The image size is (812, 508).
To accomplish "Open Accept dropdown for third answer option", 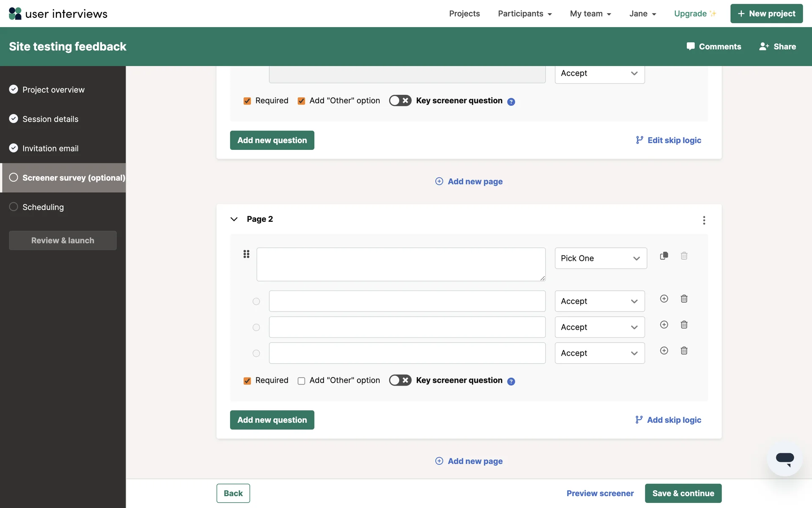I will pyautogui.click(x=599, y=353).
